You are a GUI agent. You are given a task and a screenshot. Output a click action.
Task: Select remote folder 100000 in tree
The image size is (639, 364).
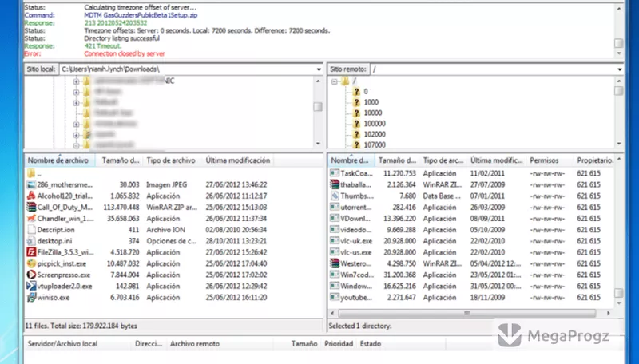(375, 124)
